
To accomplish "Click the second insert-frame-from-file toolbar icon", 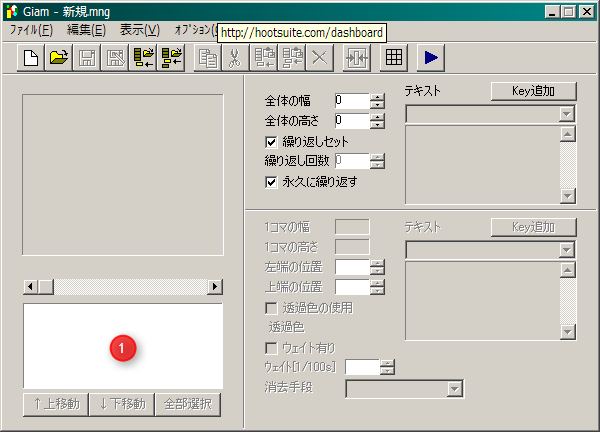I will [171, 58].
